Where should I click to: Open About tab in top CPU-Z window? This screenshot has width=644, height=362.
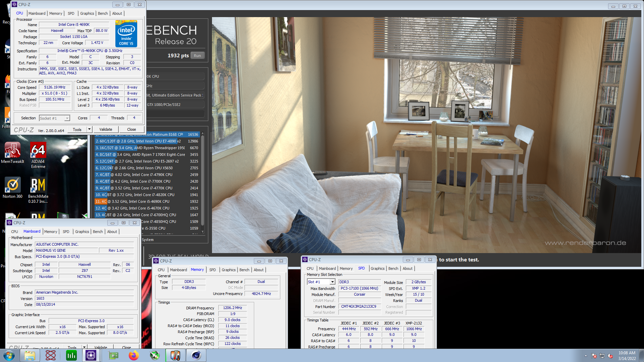(117, 13)
